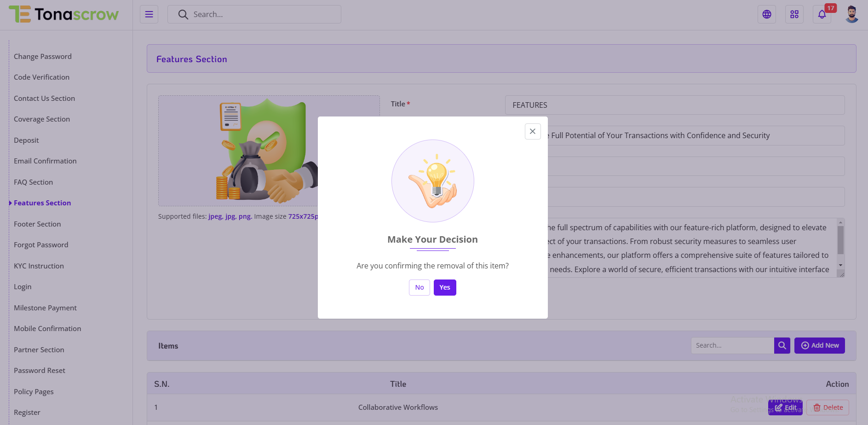
Task: Click the Tonascrow logo
Action: (x=64, y=14)
